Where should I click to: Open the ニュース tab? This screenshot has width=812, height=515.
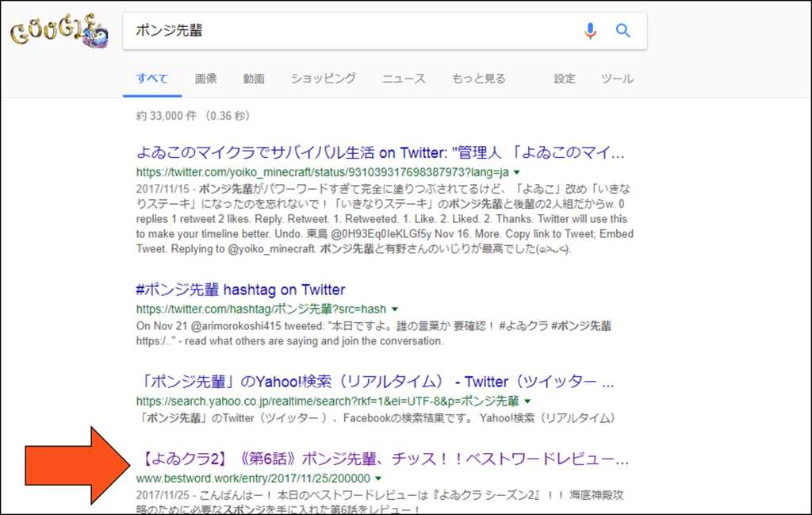pyautogui.click(x=404, y=79)
